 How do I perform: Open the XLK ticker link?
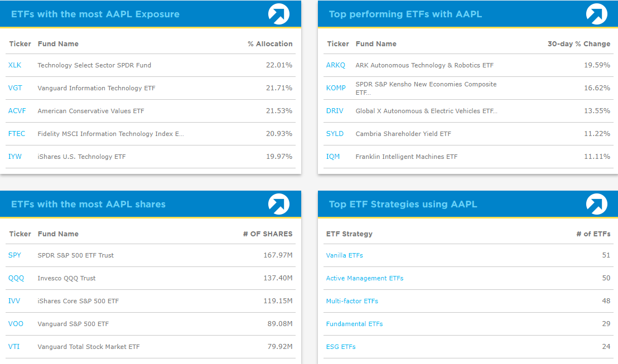tap(15, 65)
